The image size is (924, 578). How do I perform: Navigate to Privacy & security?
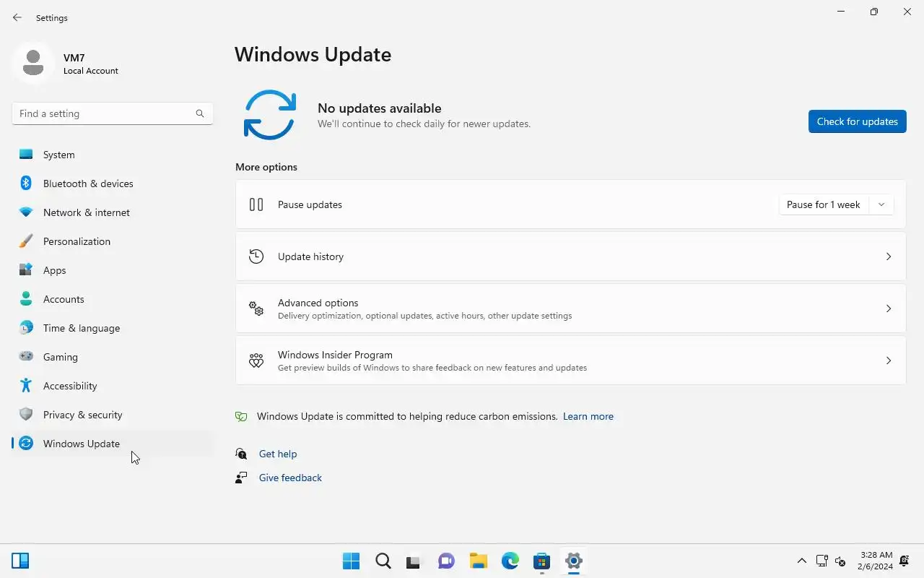click(x=112, y=415)
